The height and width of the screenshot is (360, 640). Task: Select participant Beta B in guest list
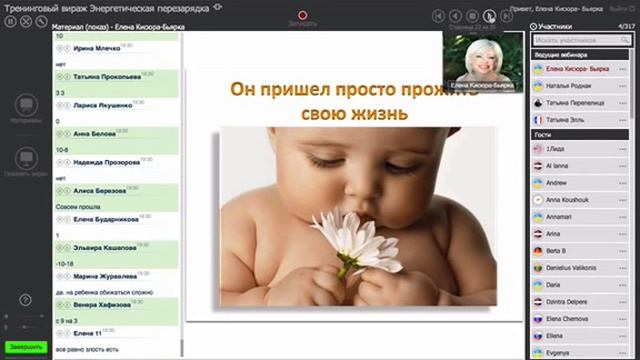[580, 251]
